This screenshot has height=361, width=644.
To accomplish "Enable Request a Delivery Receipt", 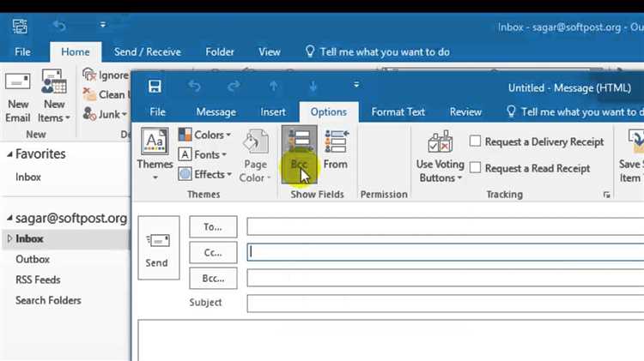I will (x=538, y=141).
